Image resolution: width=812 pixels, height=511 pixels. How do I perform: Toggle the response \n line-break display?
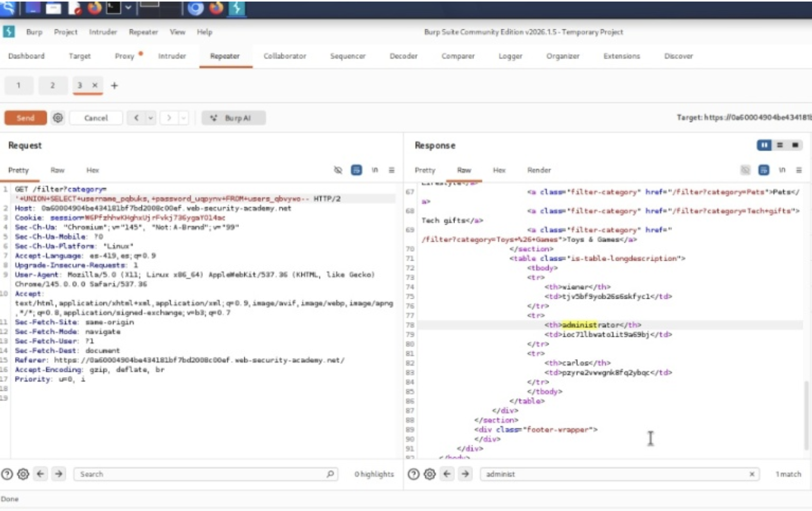coord(782,170)
